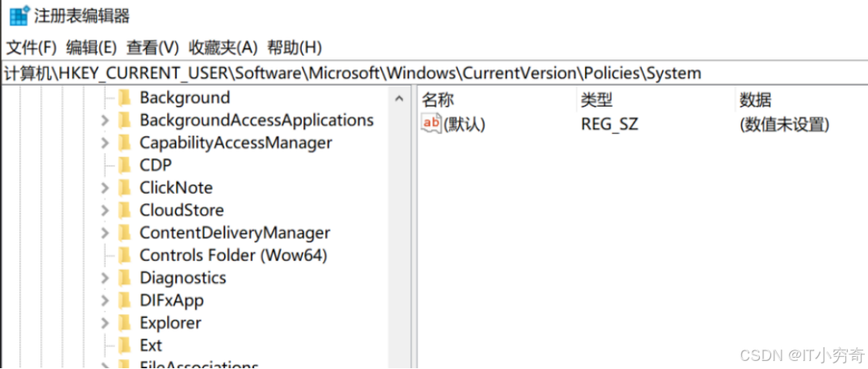This screenshot has height=369, width=868.
Task: Expand the Diagnostics key
Action: (105, 278)
